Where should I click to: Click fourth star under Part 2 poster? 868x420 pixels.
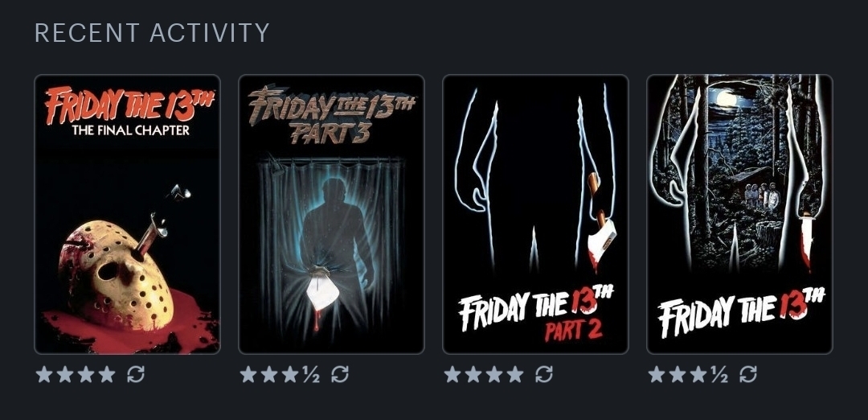pyautogui.click(x=515, y=375)
